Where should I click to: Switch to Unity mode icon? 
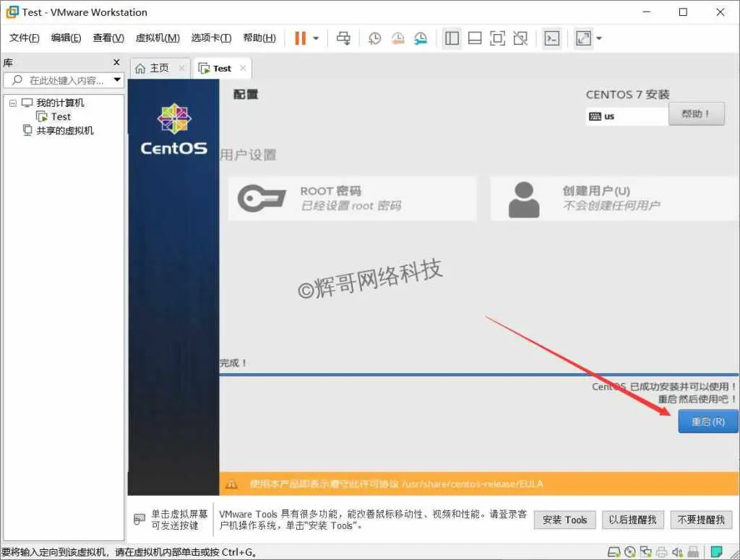(x=520, y=38)
